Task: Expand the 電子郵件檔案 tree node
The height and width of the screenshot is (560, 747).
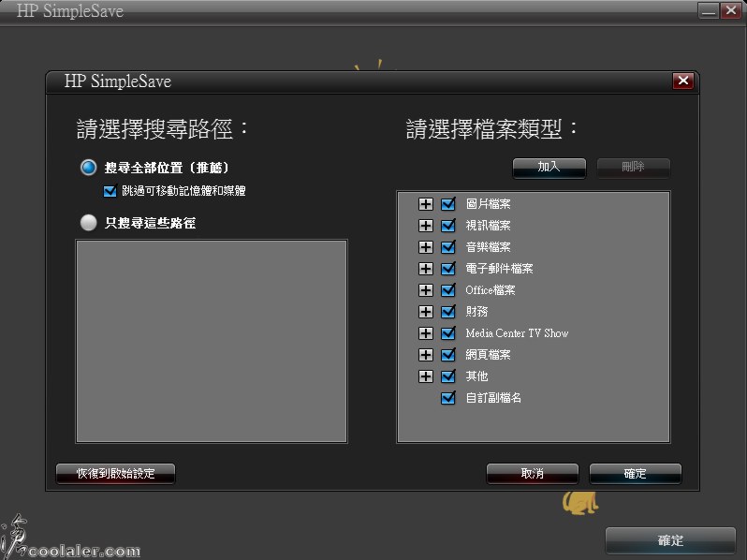Action: pos(425,269)
